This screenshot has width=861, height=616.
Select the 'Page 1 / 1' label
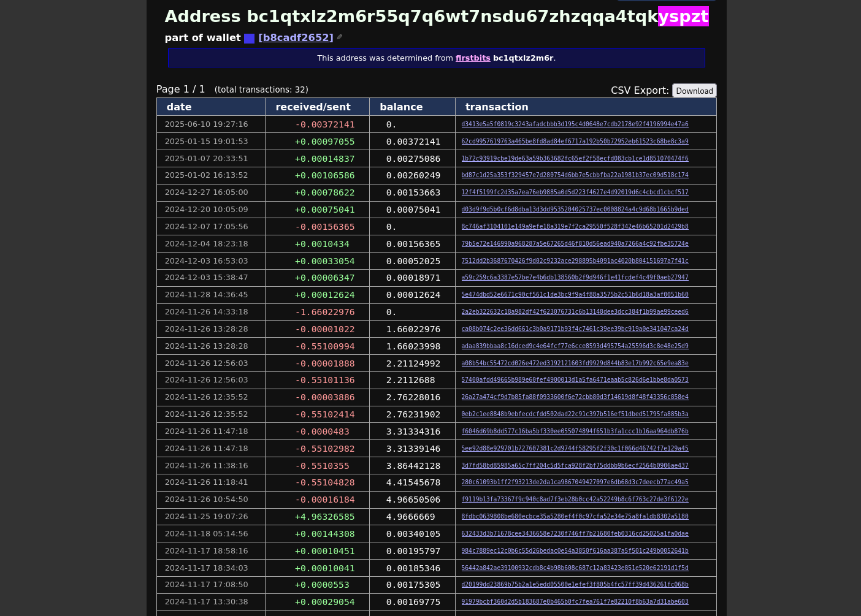tap(181, 89)
